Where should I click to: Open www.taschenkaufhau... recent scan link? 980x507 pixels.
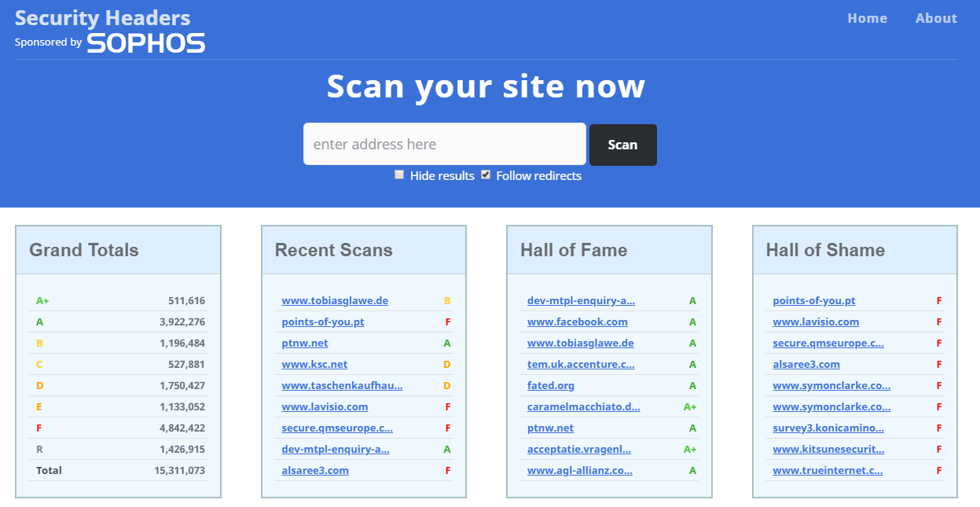pos(342,385)
